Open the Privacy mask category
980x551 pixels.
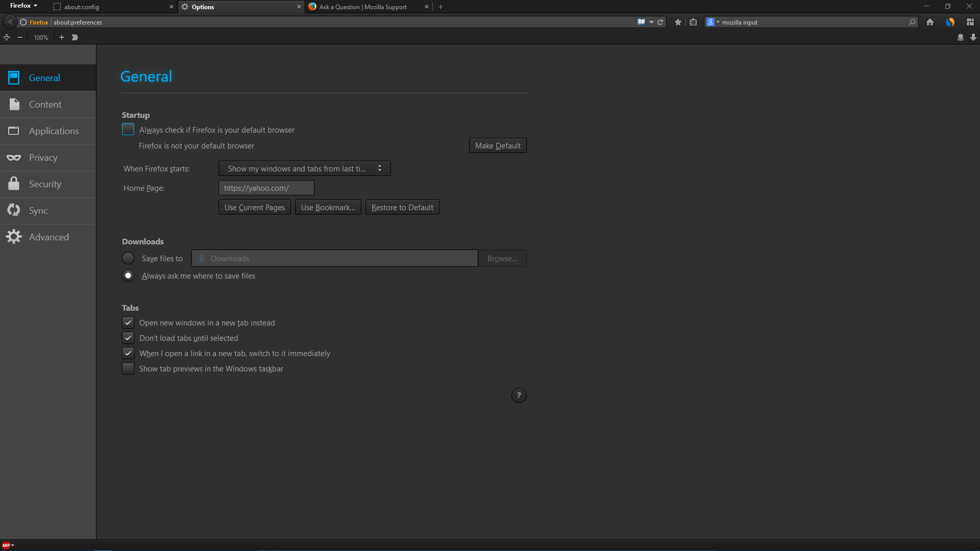[48, 158]
